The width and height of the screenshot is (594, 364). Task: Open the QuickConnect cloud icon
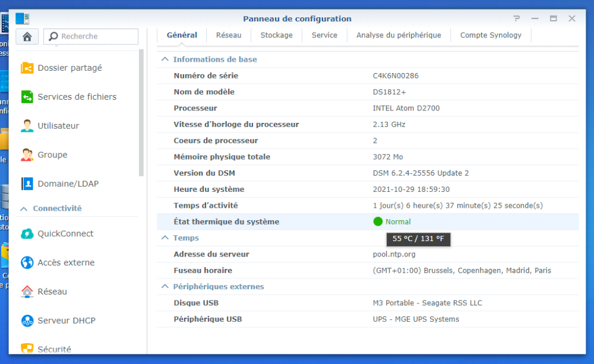pyautogui.click(x=27, y=234)
